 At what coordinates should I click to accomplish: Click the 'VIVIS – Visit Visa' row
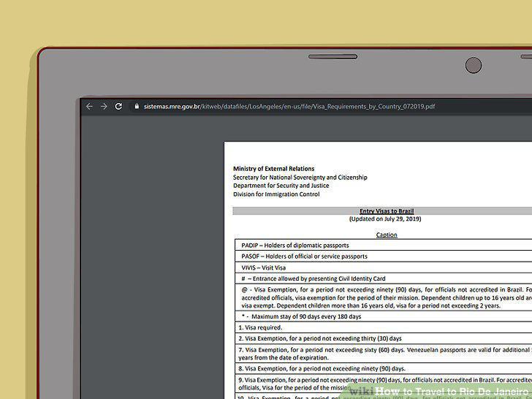(384, 267)
